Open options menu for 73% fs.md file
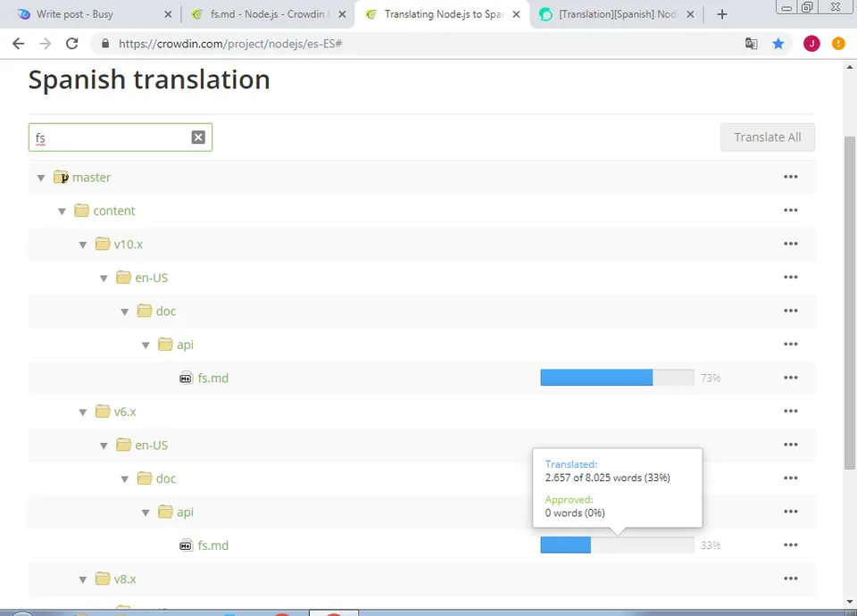 point(790,378)
